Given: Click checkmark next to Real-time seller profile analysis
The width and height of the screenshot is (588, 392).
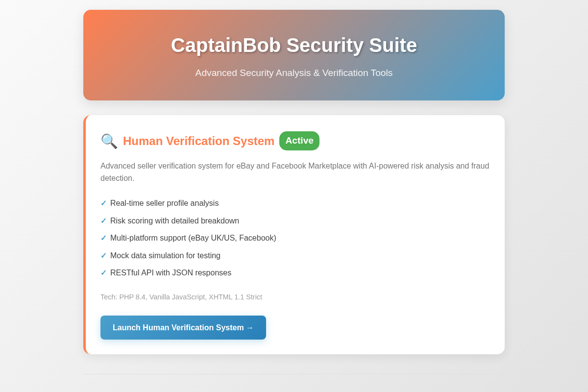Looking at the screenshot, I should click(103, 203).
